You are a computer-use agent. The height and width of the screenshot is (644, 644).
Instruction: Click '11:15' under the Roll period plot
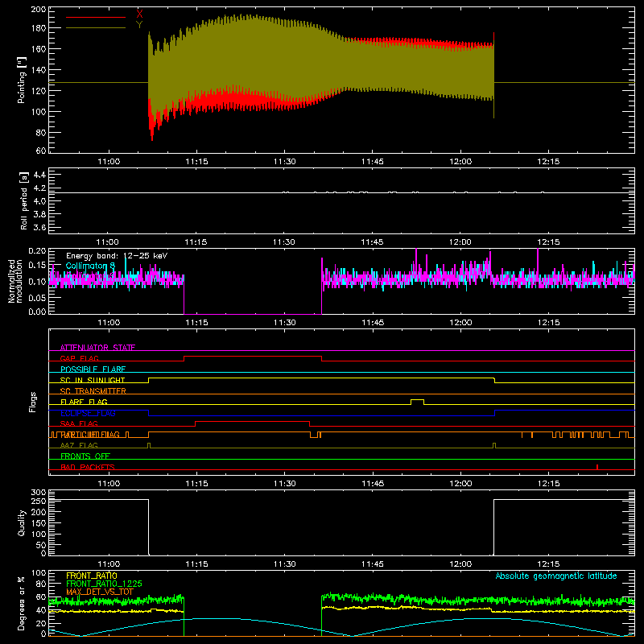coord(196,242)
